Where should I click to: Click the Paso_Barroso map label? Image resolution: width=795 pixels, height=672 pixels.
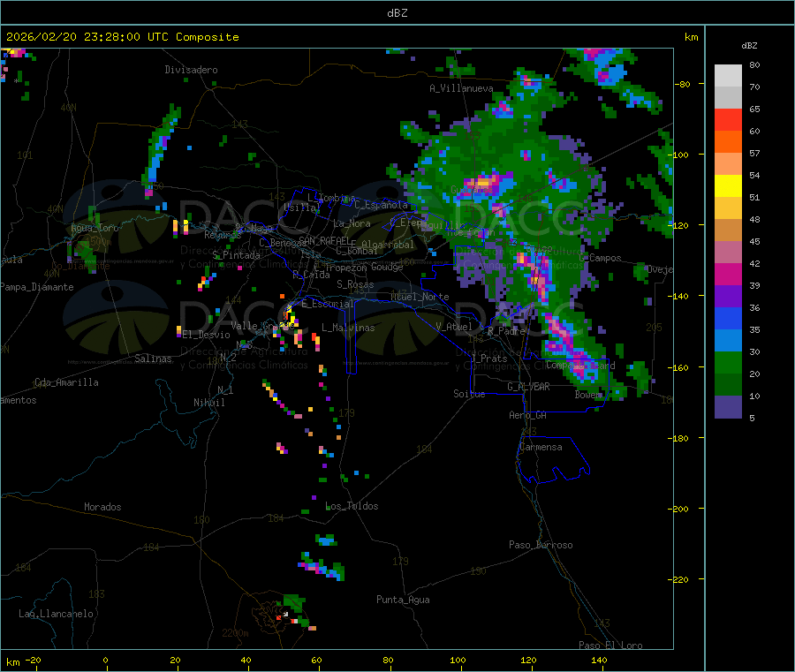541,545
